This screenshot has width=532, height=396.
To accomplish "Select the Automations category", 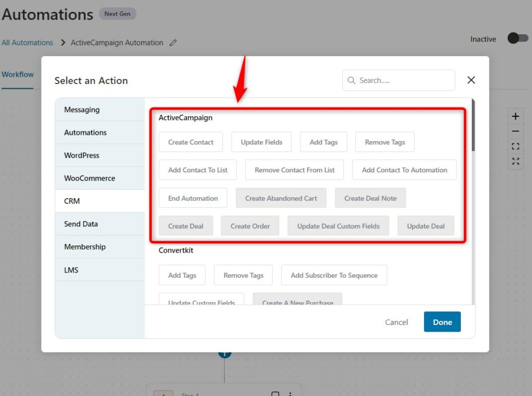I will (100, 132).
